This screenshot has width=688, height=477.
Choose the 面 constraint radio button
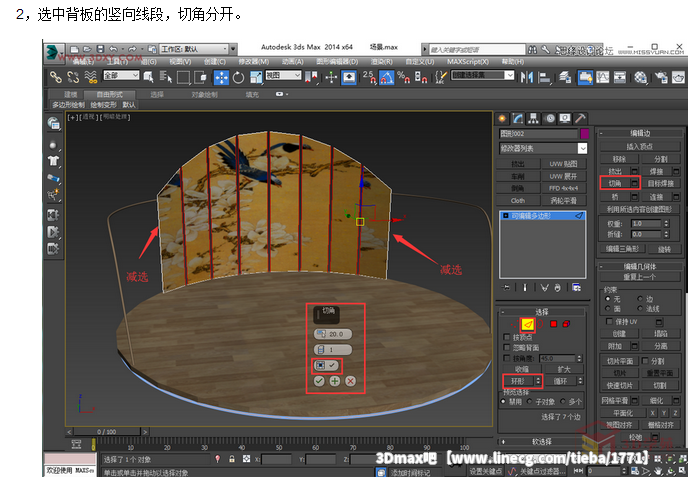tap(608, 308)
